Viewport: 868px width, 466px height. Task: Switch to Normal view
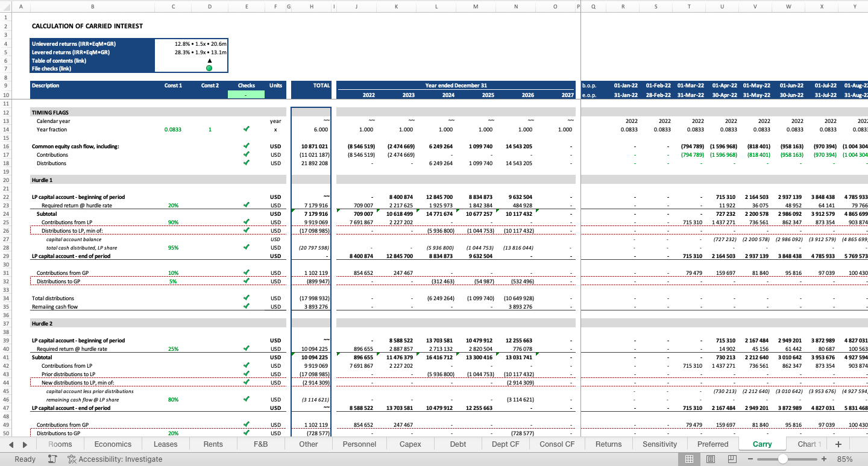coord(689,459)
